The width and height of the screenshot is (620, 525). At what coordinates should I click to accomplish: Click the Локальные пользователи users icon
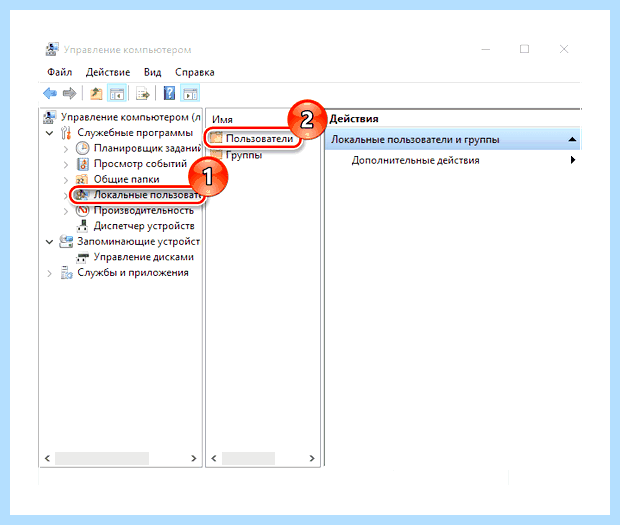point(81,195)
